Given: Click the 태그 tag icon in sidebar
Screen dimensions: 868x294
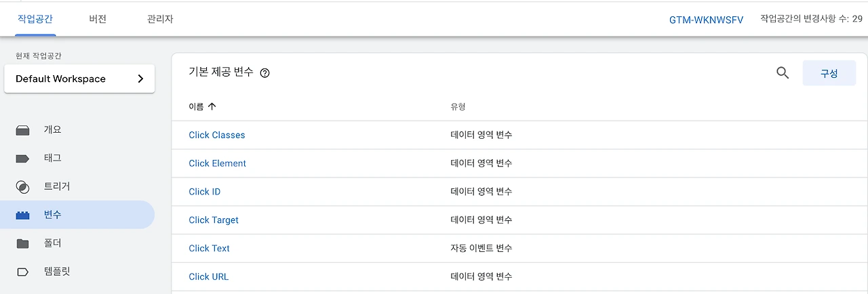Looking at the screenshot, I should pyautogui.click(x=22, y=159).
